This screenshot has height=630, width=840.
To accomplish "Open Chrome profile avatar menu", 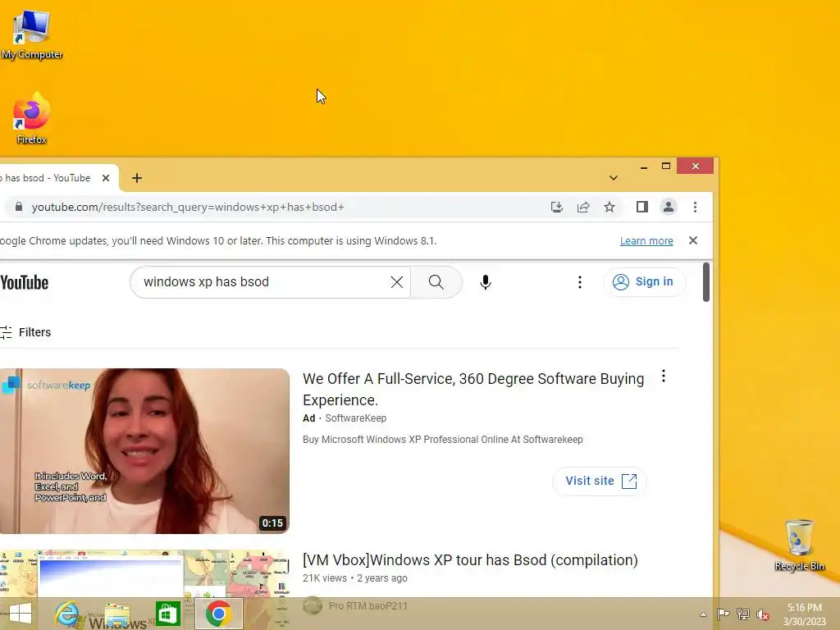I will tap(668, 207).
